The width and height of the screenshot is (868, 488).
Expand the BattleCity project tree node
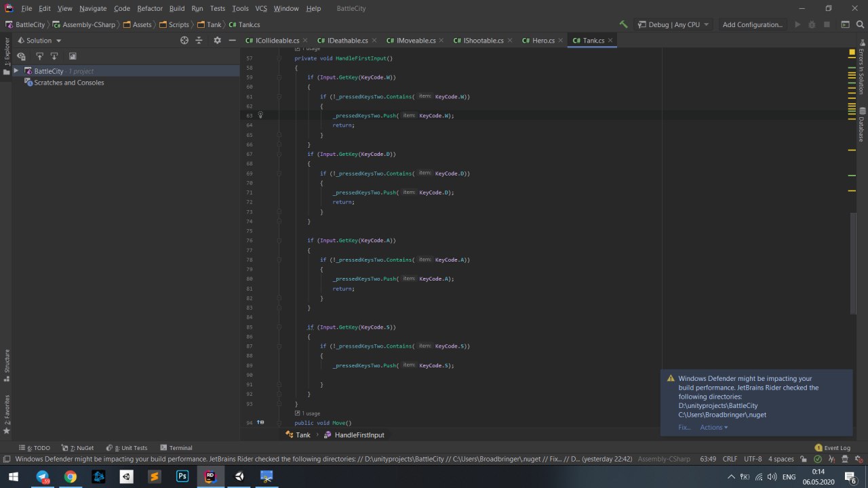pos(16,71)
